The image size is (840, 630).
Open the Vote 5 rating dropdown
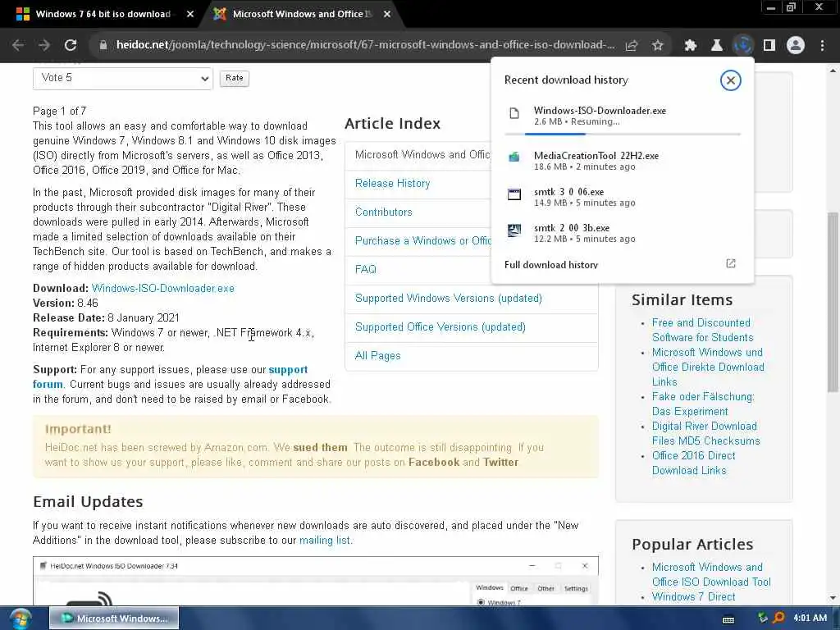point(123,78)
